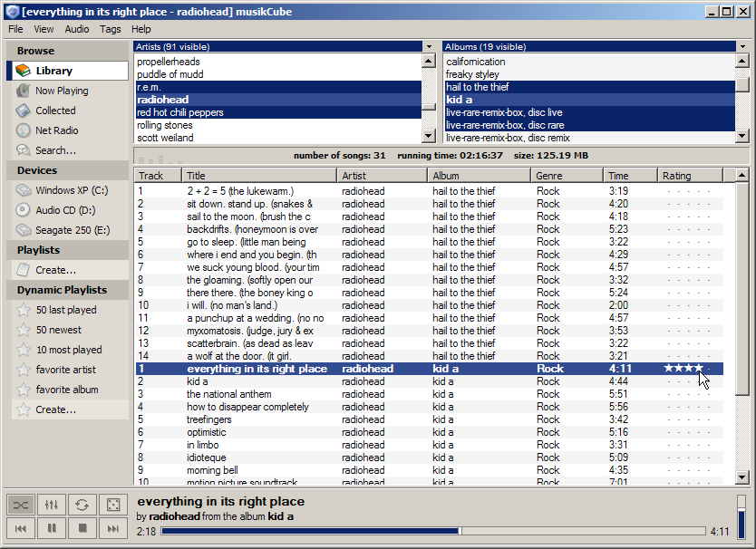The width and height of the screenshot is (756, 549).
Task: Click the Artists list scroll up arrow
Action: pyautogui.click(x=429, y=61)
